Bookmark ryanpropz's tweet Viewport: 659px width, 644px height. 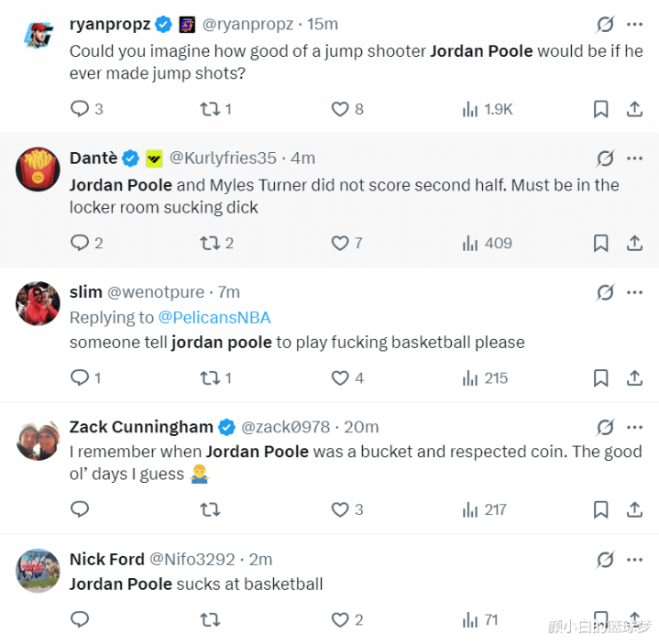point(600,109)
